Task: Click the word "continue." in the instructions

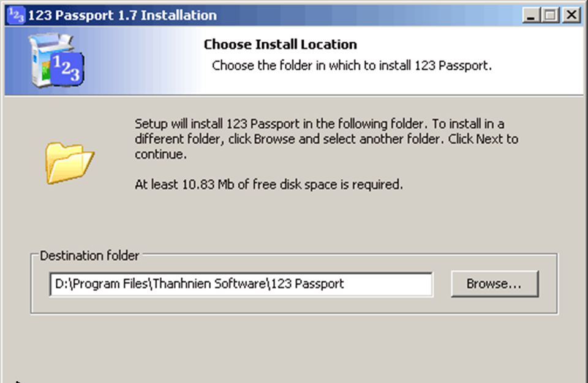Action: click(x=160, y=154)
